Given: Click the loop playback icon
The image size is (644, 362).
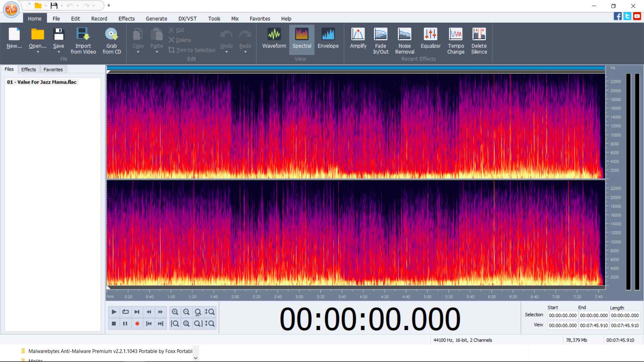Looking at the screenshot, I should (x=125, y=312).
